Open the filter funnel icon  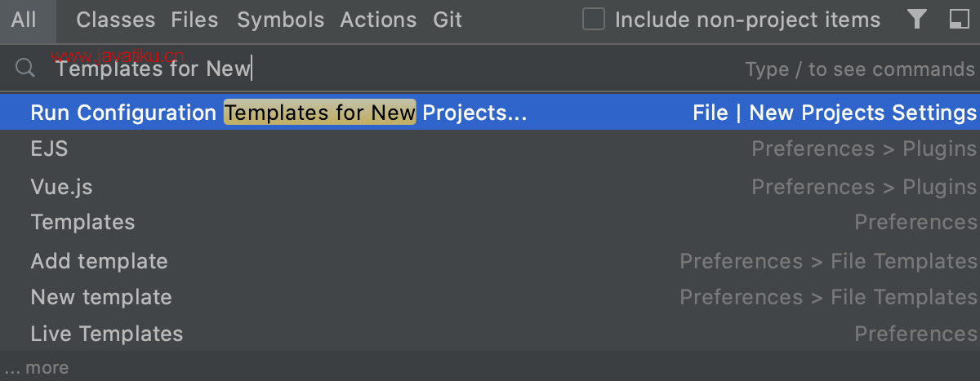point(917,20)
